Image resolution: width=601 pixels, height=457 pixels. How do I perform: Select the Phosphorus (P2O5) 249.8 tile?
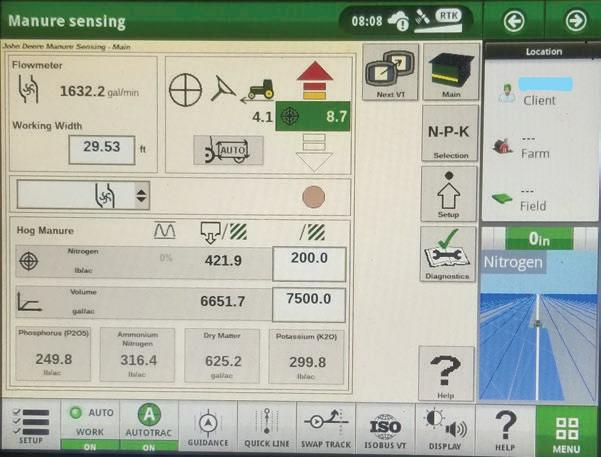point(53,354)
